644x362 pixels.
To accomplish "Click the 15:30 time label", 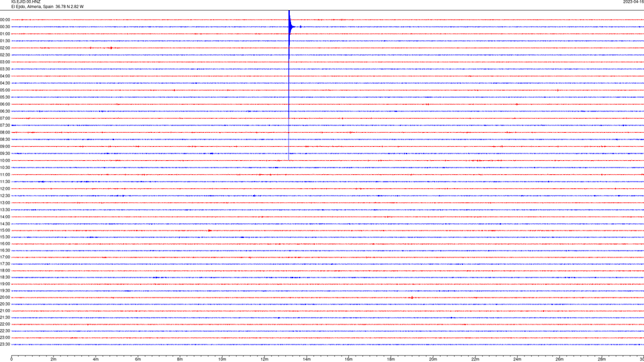I will coord(5,237).
